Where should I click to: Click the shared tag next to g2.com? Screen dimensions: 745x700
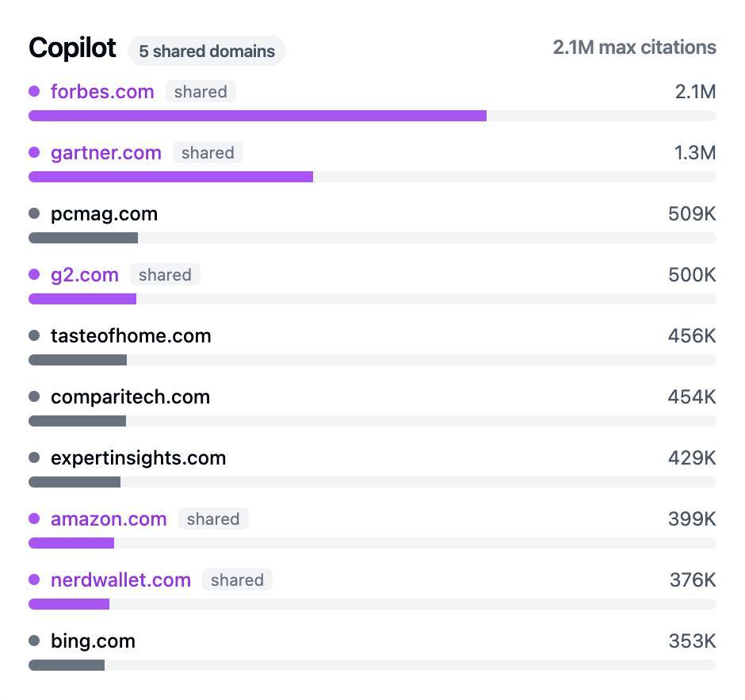(x=165, y=274)
